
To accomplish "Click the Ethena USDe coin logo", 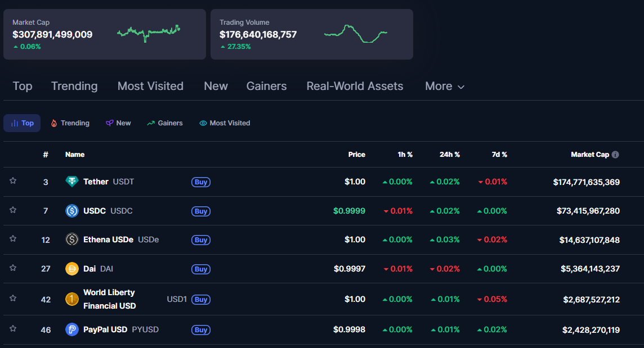I will pyautogui.click(x=72, y=239).
